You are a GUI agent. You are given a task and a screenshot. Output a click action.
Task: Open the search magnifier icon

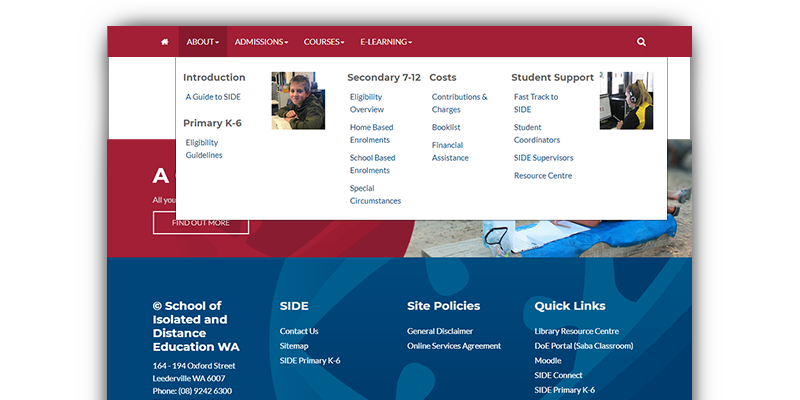click(x=641, y=42)
